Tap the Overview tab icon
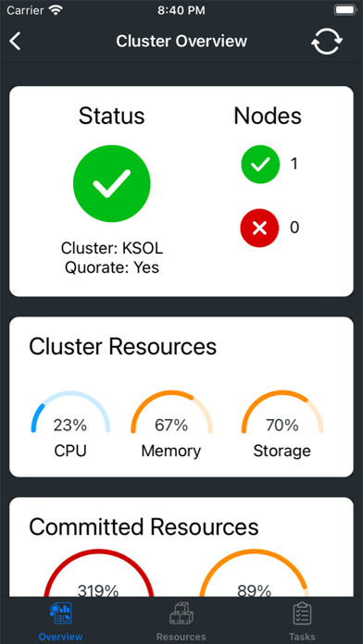Screen dimensions: 363x644 tap(60, 613)
